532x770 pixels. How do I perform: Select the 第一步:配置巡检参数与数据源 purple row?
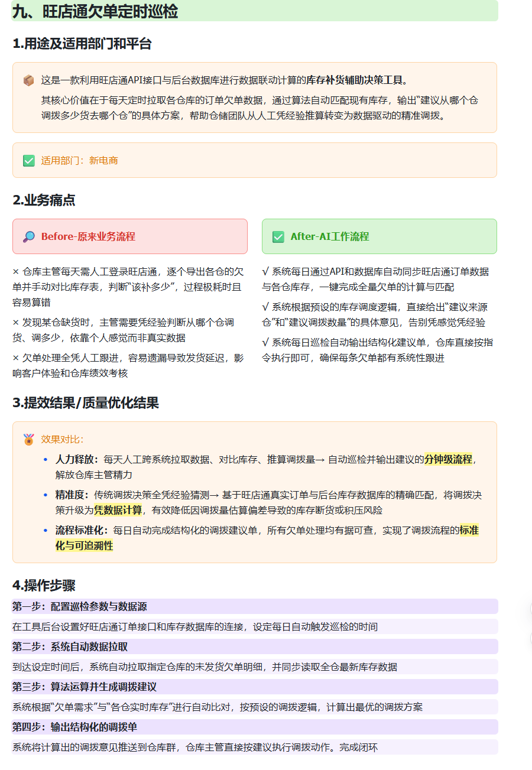[255, 606]
